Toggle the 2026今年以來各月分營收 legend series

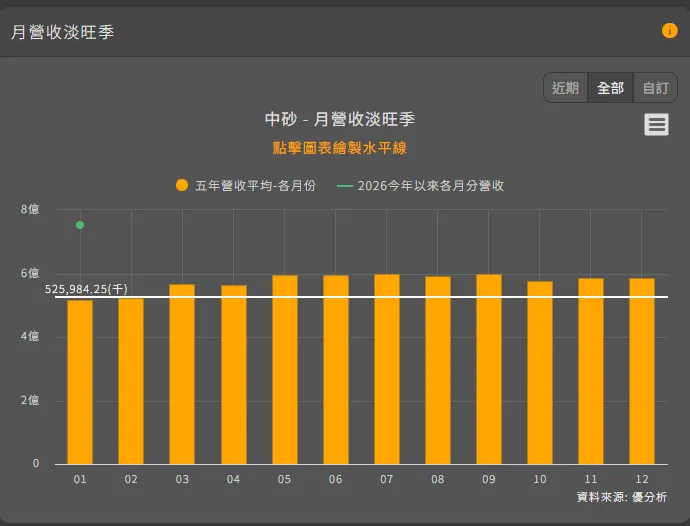[420, 186]
